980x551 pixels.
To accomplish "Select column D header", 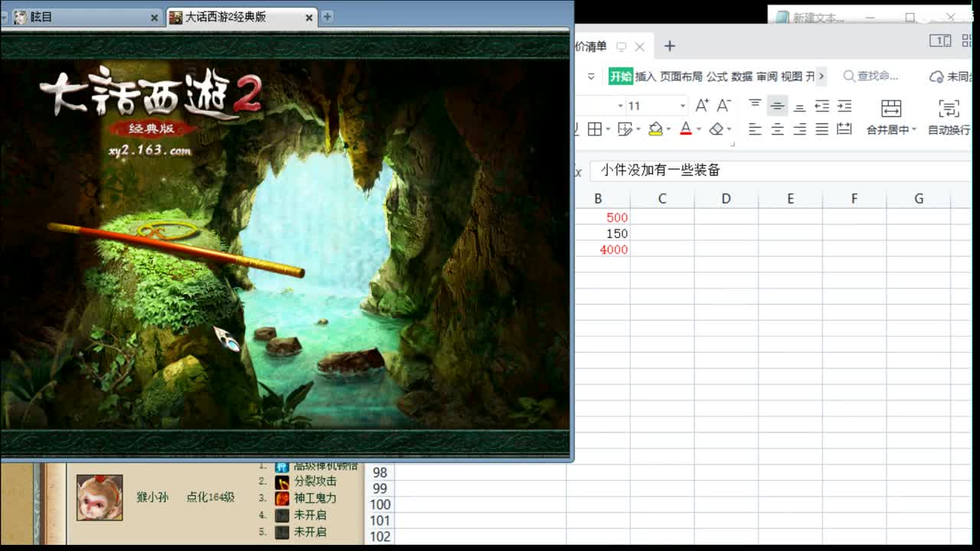I will point(726,199).
